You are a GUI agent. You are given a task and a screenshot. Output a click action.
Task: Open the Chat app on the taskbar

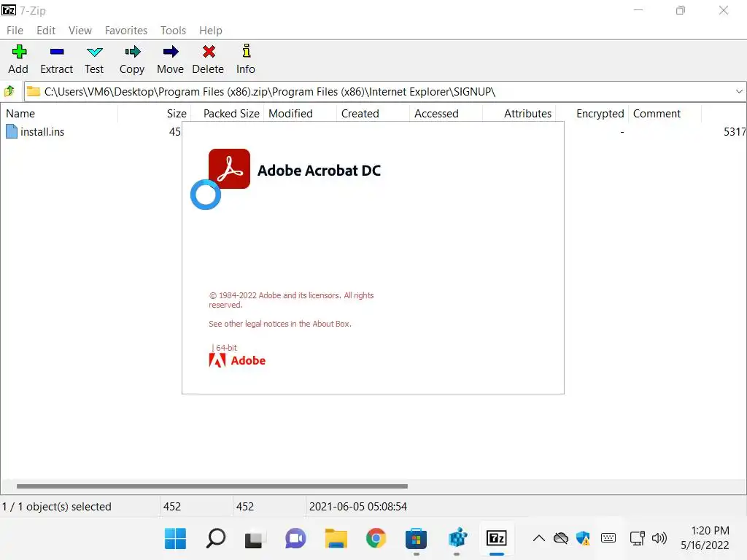pyautogui.click(x=295, y=539)
